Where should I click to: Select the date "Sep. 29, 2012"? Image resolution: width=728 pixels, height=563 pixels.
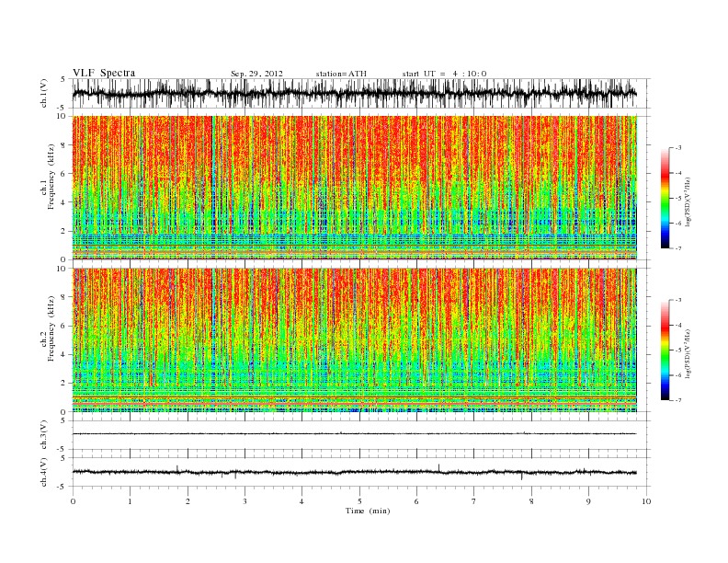pos(256,74)
